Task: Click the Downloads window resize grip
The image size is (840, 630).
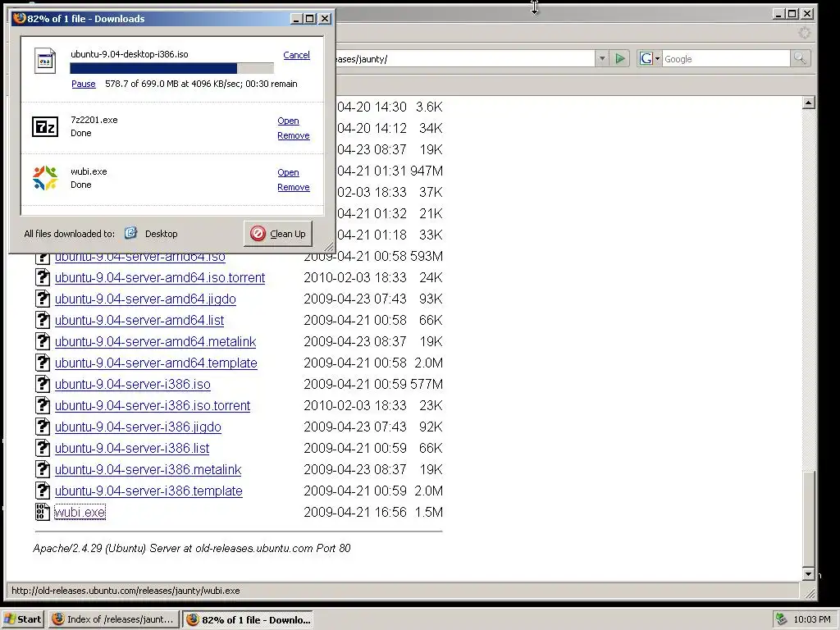Action: tap(329, 247)
